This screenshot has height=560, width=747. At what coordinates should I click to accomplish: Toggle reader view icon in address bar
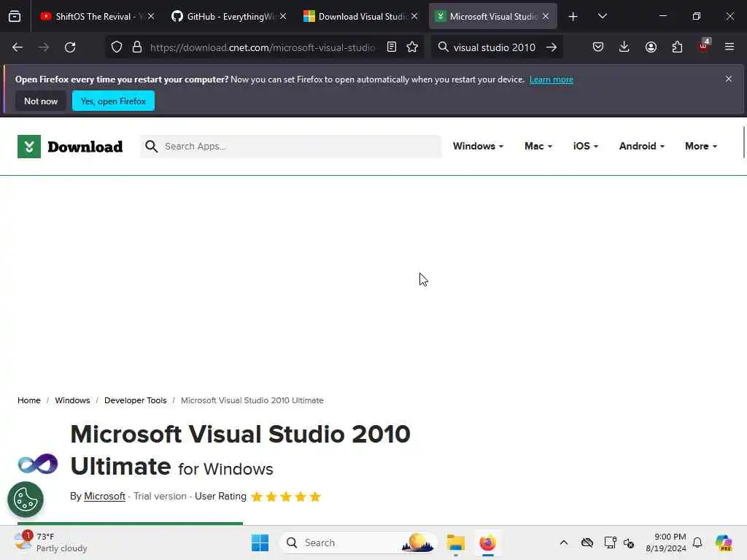pos(392,47)
